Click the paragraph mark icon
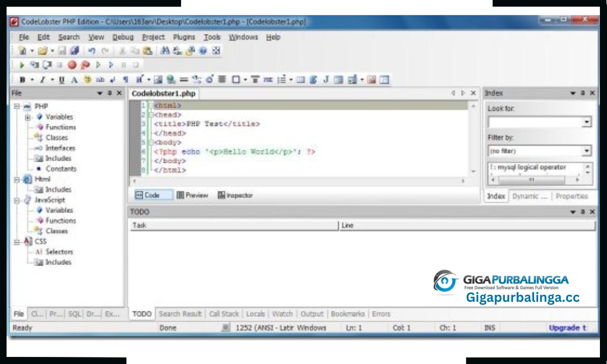Image resolution: width=607 pixels, height=364 pixels. pyautogui.click(x=125, y=79)
